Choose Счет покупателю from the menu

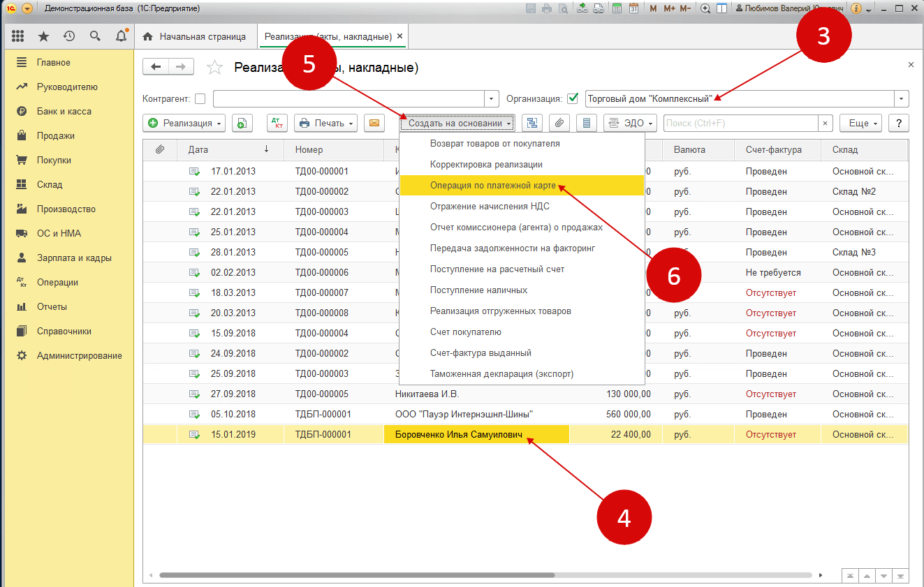coord(465,332)
